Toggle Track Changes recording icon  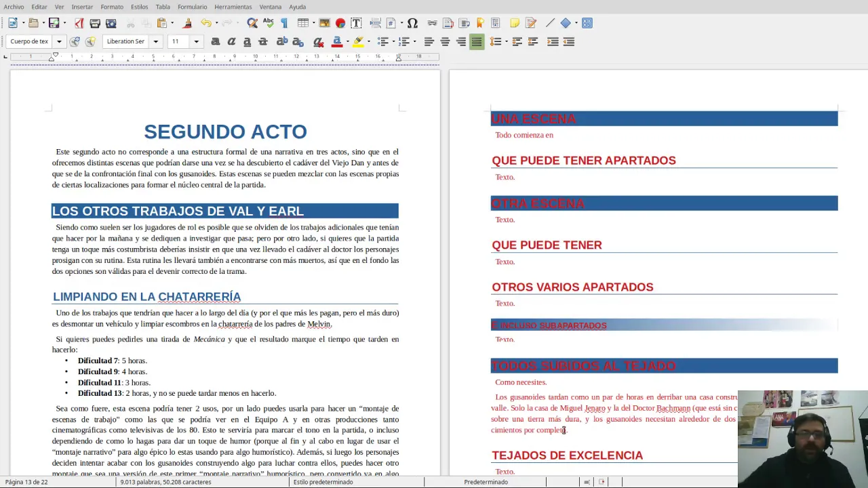(531, 23)
